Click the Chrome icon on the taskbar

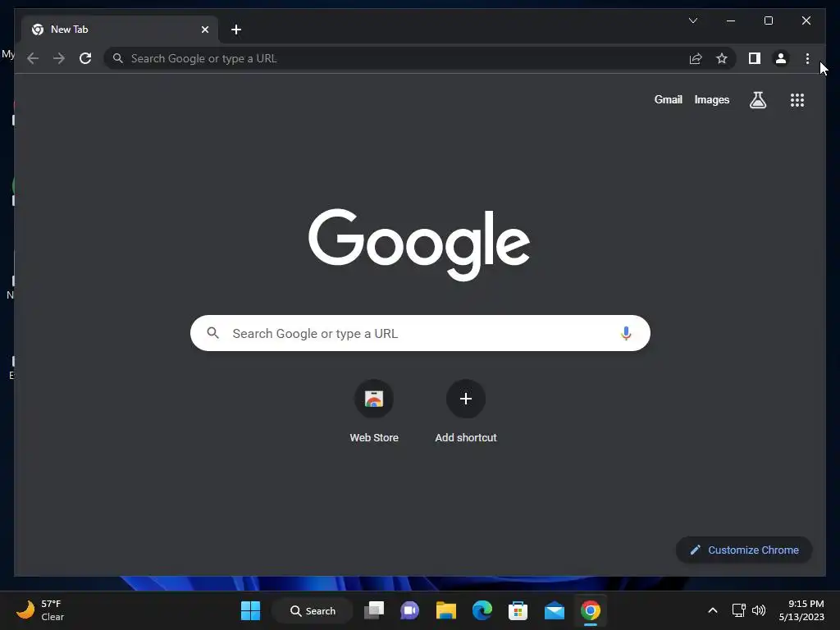591,610
